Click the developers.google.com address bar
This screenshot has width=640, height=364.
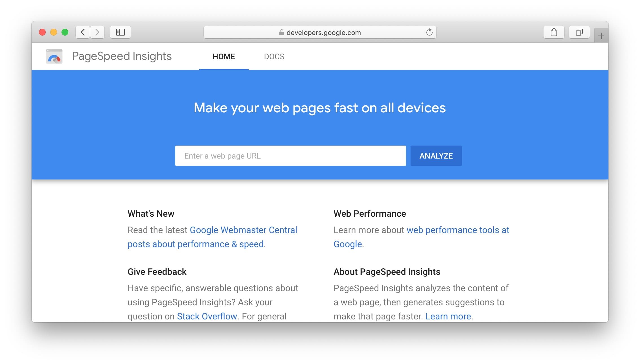pyautogui.click(x=323, y=32)
